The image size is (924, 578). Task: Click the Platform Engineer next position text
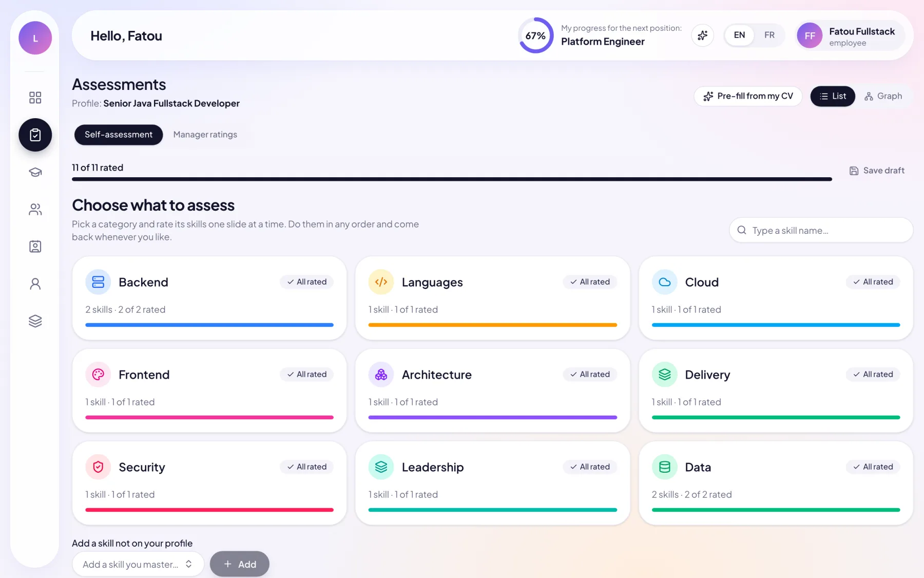pos(603,42)
